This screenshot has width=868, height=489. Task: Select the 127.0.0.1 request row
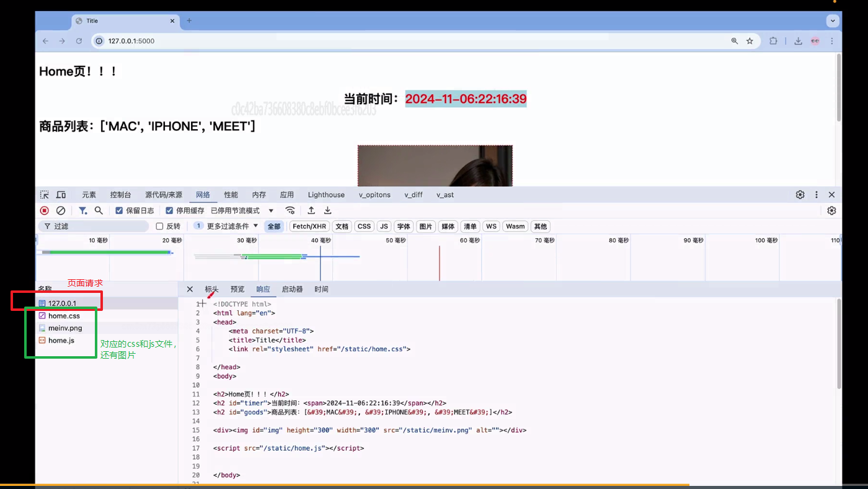[x=107, y=303]
